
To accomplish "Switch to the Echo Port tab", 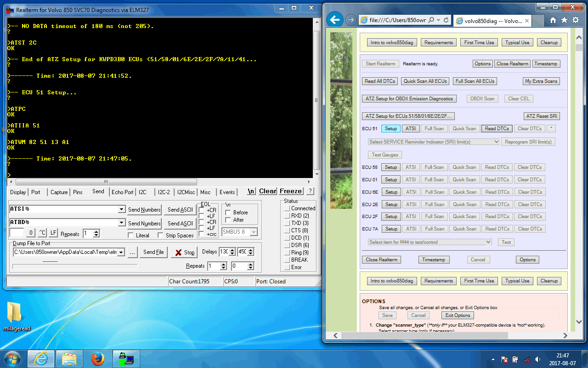I will point(123,192).
